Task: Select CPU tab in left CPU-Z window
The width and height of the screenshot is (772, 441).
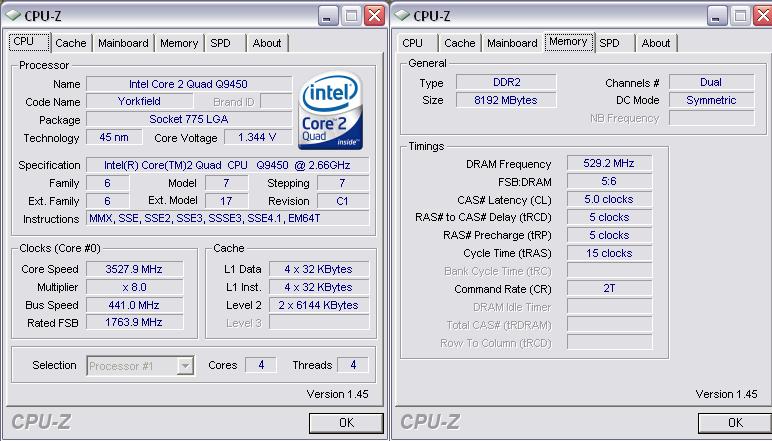Action: point(30,42)
